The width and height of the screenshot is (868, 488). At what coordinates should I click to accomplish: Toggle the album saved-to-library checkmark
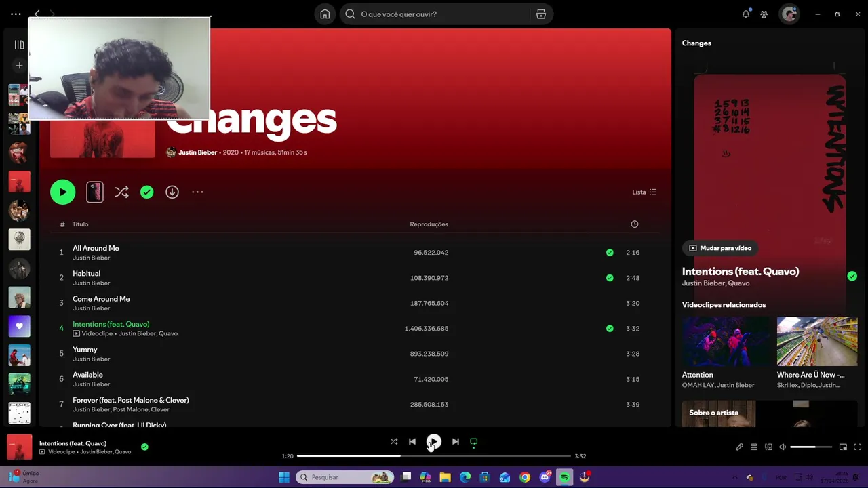click(146, 192)
